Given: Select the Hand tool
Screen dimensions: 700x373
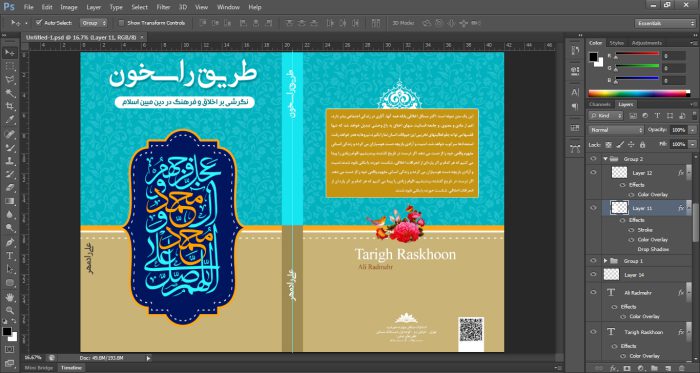Looking at the screenshot, I should 9,297.
